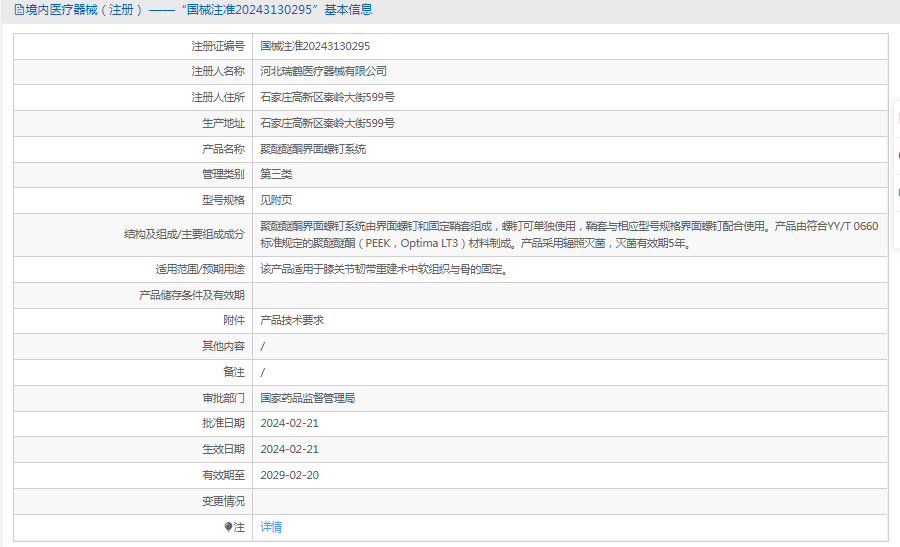Select the date in the 生效日期 row
This screenshot has width=900, height=547.
pyautogui.click(x=289, y=449)
